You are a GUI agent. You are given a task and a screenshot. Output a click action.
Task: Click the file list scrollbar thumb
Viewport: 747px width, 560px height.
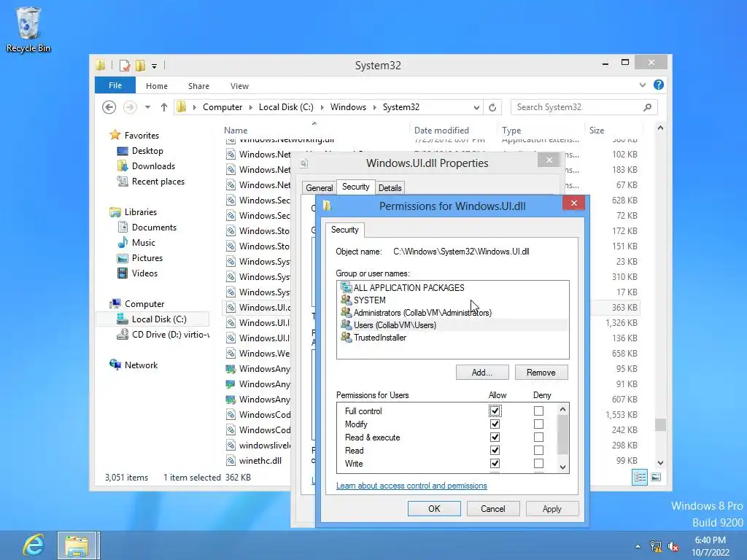pyautogui.click(x=660, y=424)
